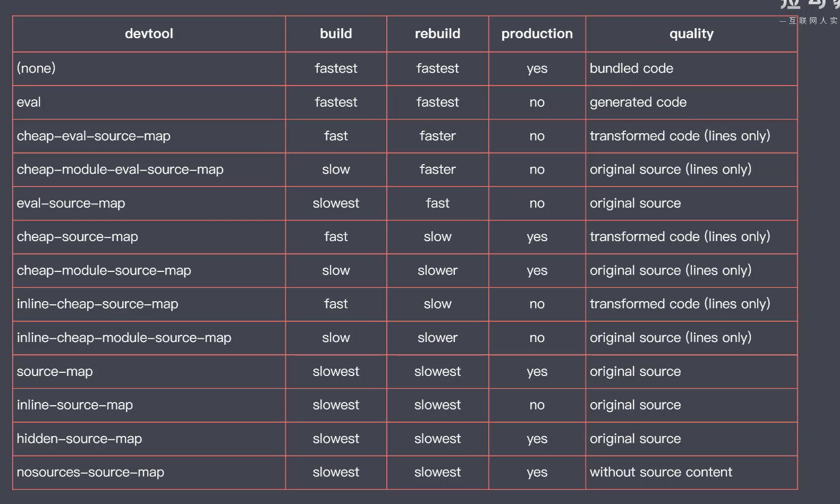840x504 pixels.
Task: Select the eval-source-map devtool cell
Action: coord(71,203)
